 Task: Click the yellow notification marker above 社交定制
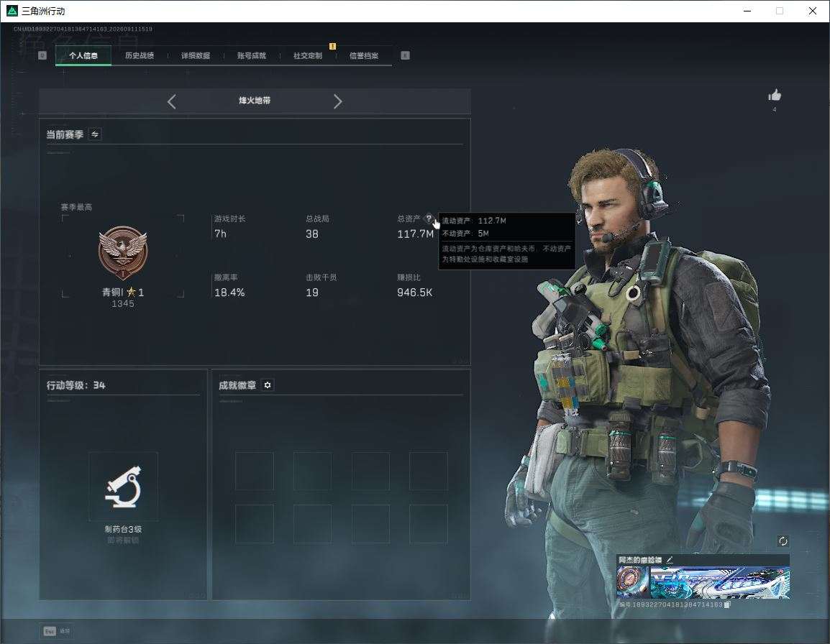pos(332,47)
